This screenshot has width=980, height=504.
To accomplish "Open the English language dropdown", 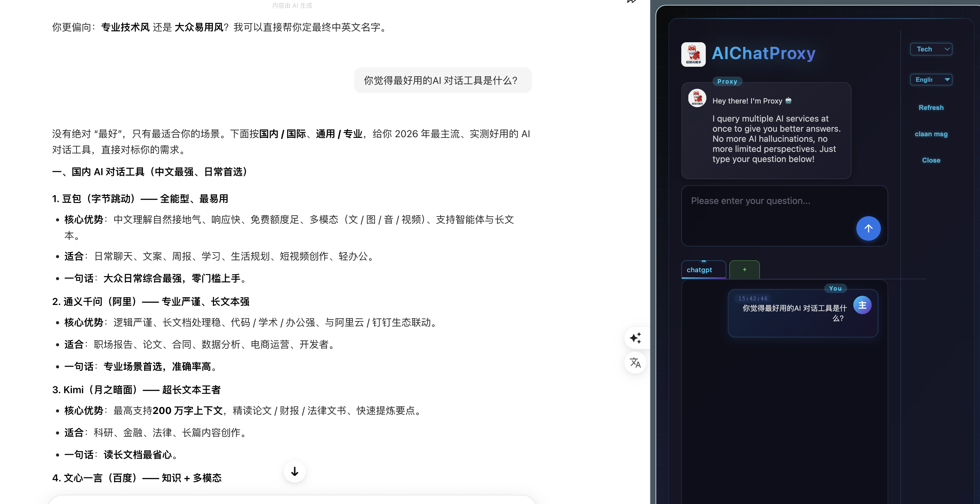I will tap(931, 79).
